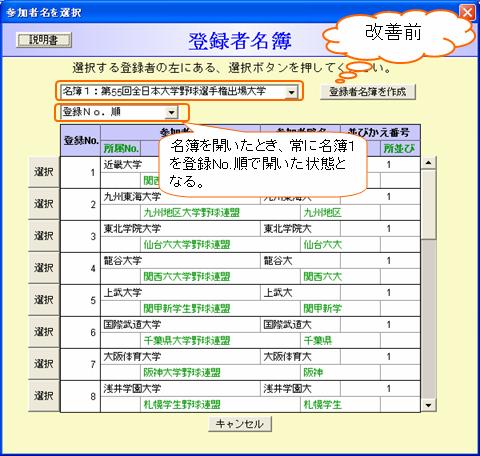Click the 龍谷大 short name cell
The image size is (480, 456).
coord(300,261)
